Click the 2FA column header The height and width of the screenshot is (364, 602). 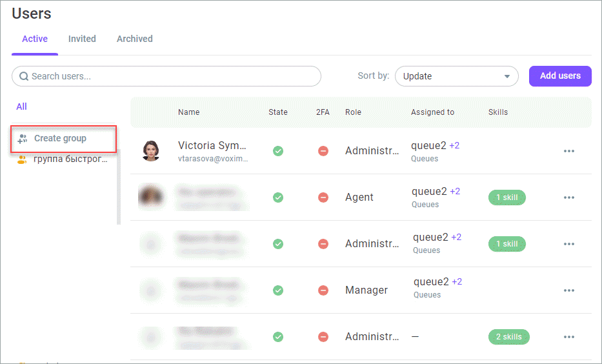pos(323,112)
